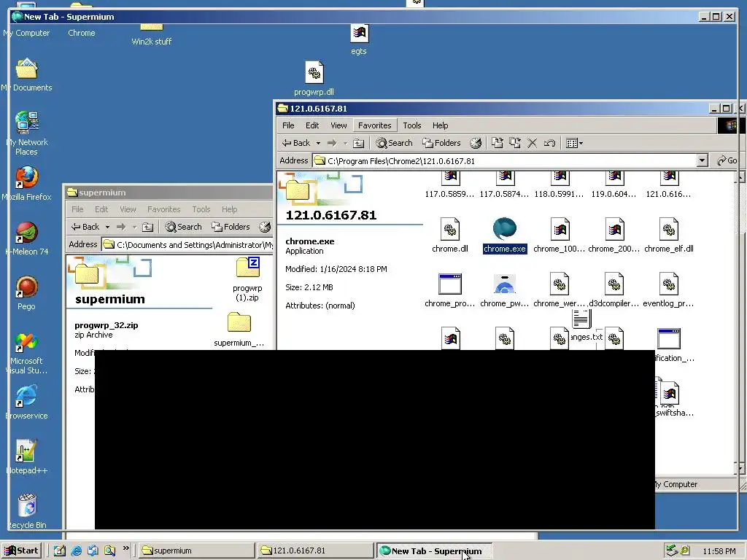
Task: Click Forward arrow in 121.0.6167.81 window
Action: click(332, 143)
